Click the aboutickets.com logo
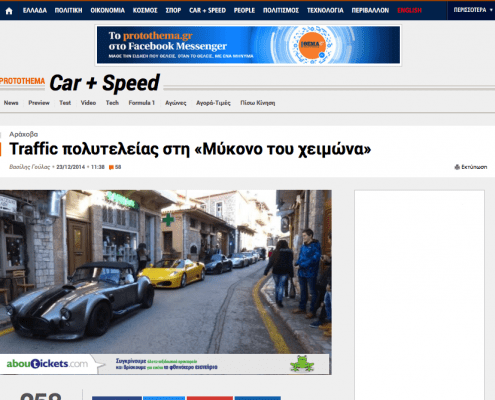495x400 pixels. click(47, 364)
